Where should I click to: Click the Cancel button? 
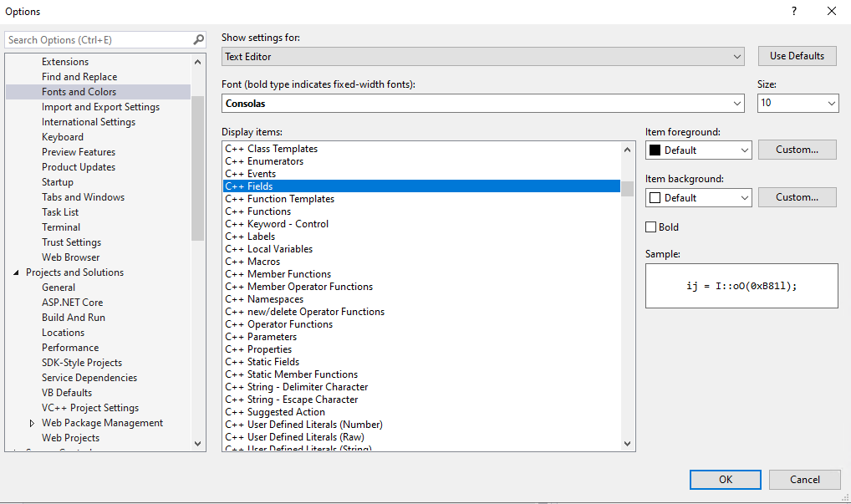point(804,479)
